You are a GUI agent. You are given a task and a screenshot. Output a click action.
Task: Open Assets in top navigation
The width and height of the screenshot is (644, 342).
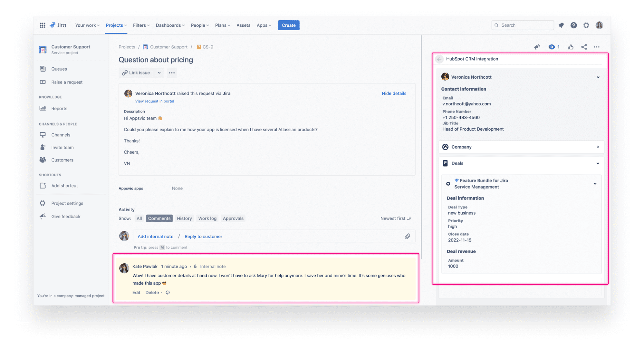tap(243, 25)
